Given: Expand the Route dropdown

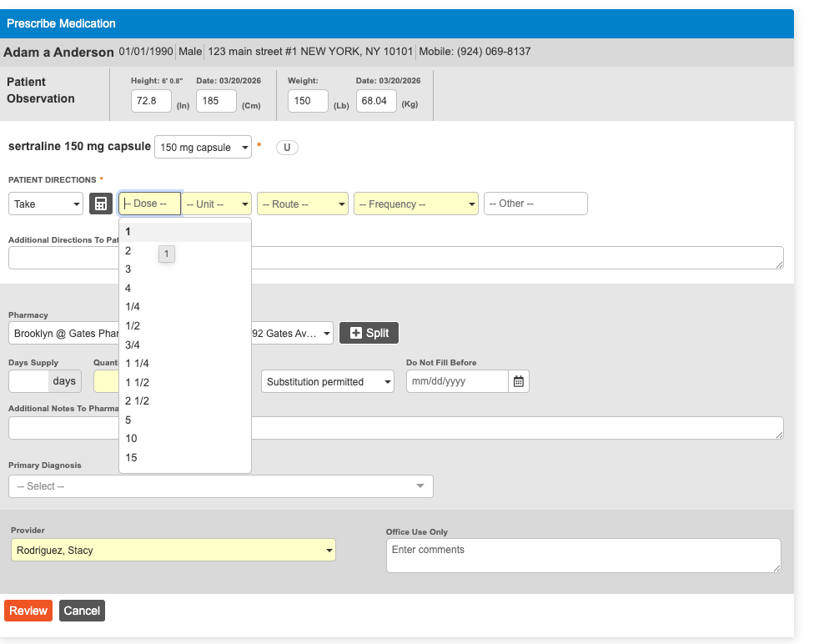Looking at the screenshot, I should pyautogui.click(x=302, y=204).
